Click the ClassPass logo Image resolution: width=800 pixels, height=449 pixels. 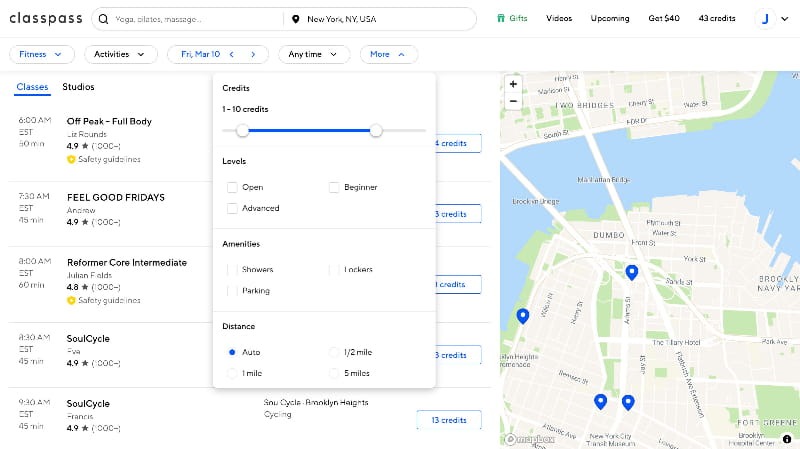44,18
